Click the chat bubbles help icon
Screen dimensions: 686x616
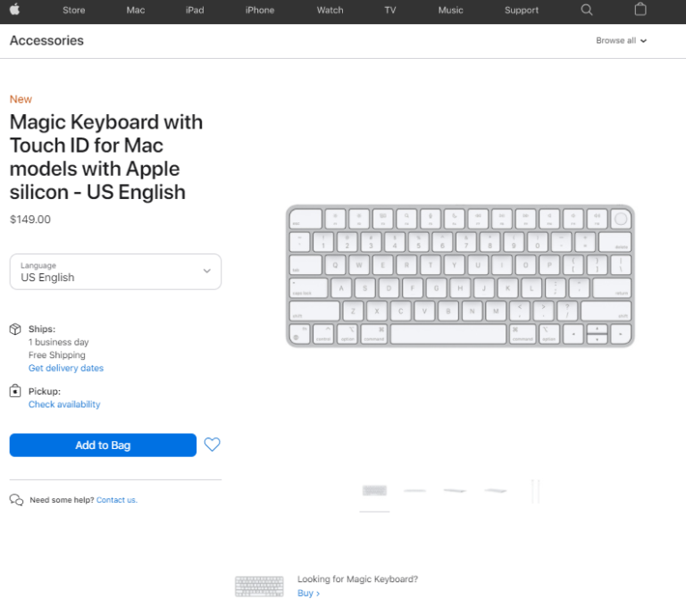click(x=16, y=500)
